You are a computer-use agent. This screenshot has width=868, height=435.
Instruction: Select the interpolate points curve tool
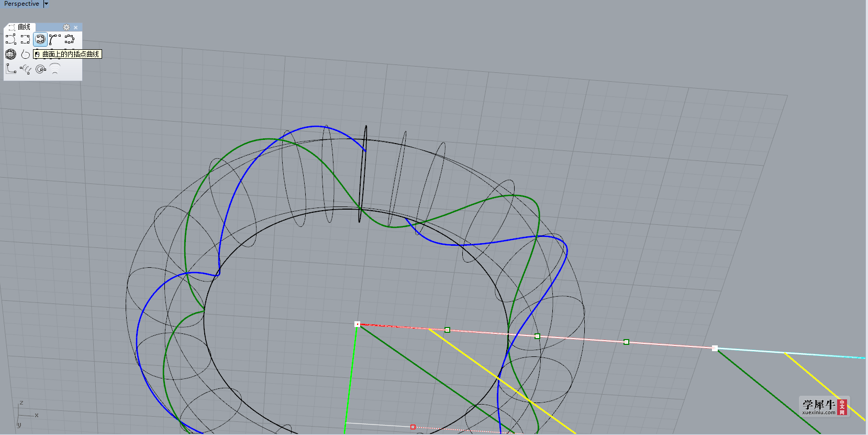pos(25,39)
